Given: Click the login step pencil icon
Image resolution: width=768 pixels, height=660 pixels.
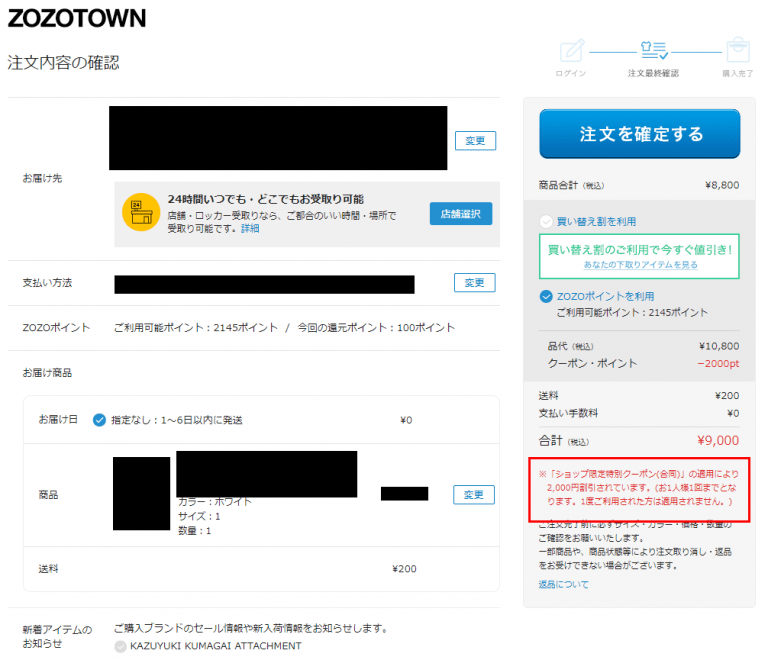Looking at the screenshot, I should tap(572, 50).
